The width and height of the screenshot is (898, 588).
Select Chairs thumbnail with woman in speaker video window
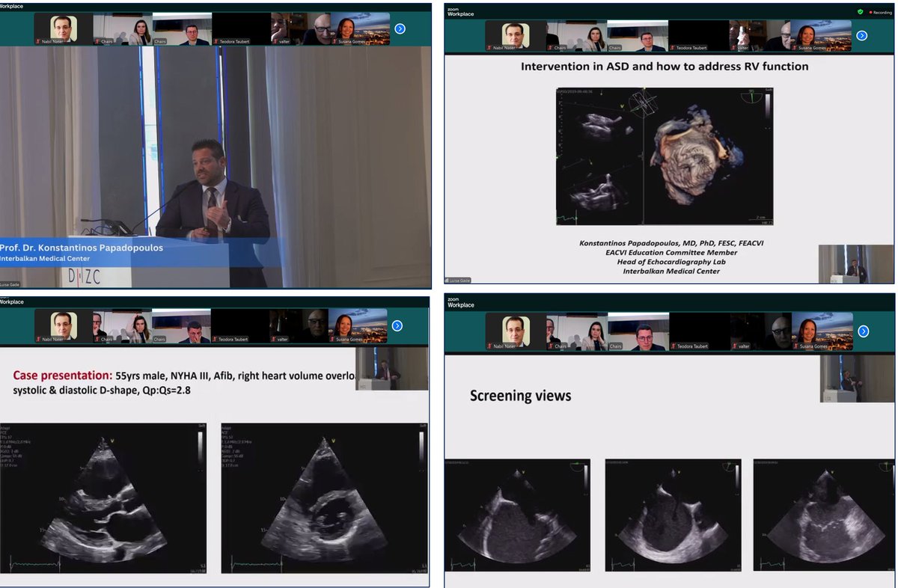123,29
